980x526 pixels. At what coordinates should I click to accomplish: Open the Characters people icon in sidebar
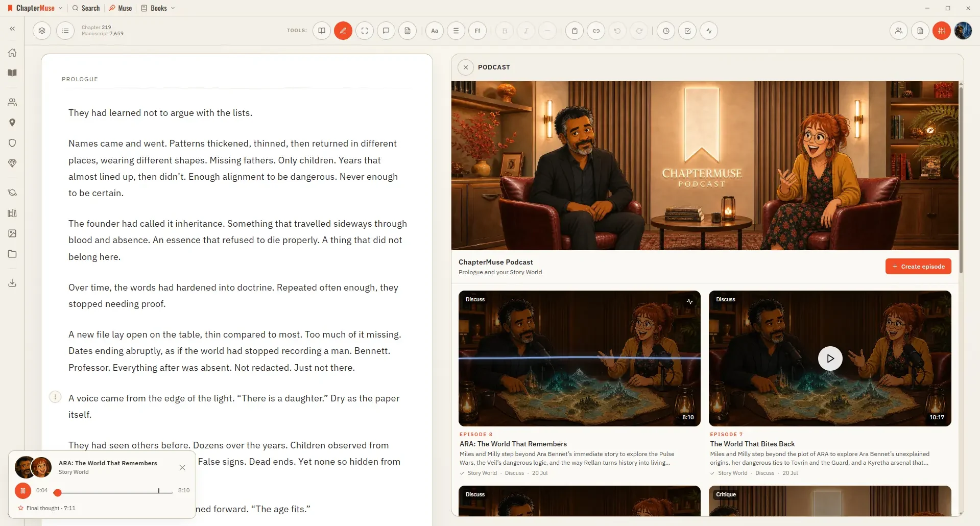click(12, 102)
